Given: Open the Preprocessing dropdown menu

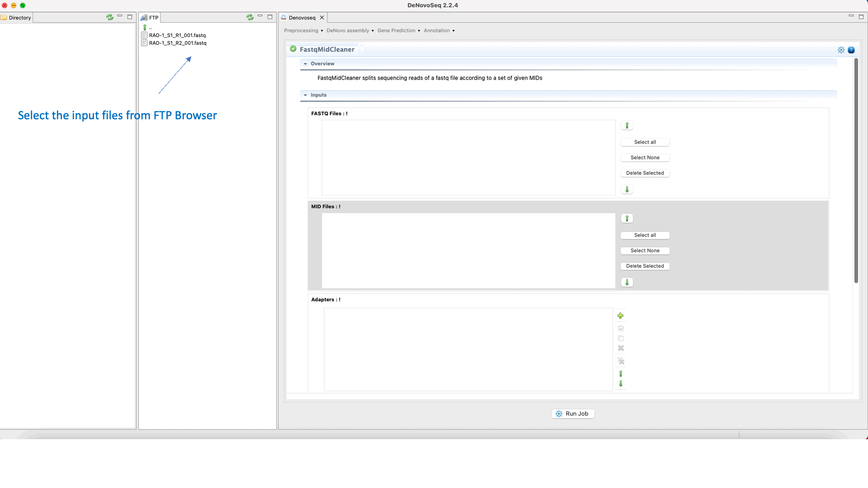Looking at the screenshot, I should point(303,31).
